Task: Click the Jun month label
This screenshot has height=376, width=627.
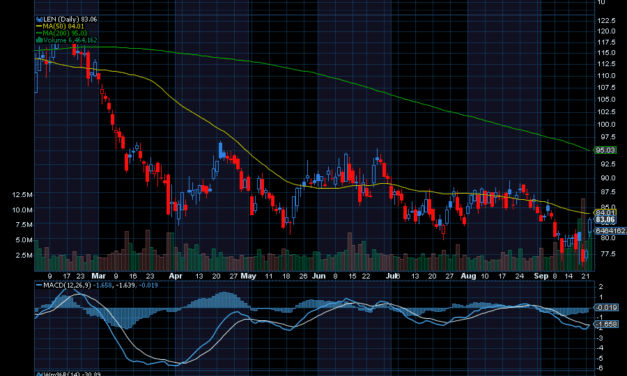Action: [318, 276]
